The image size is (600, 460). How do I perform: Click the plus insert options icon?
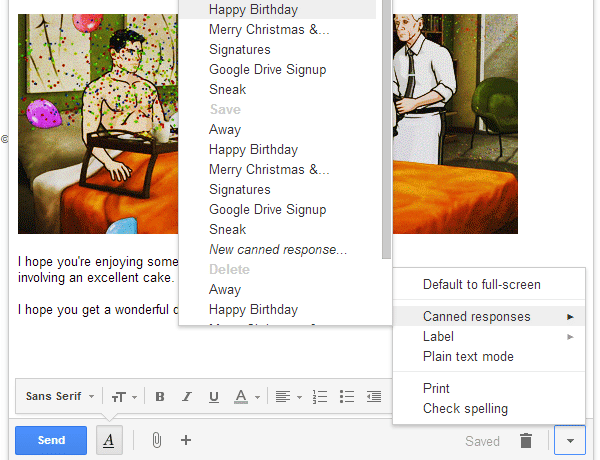186,440
